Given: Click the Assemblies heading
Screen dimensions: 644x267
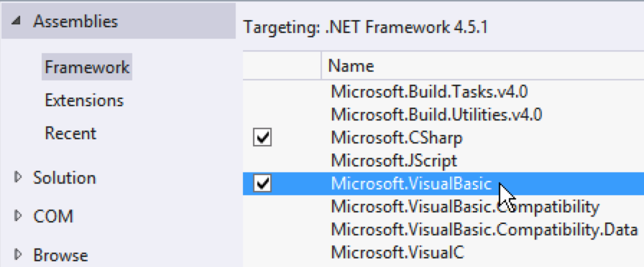Looking at the screenshot, I should [x=75, y=22].
